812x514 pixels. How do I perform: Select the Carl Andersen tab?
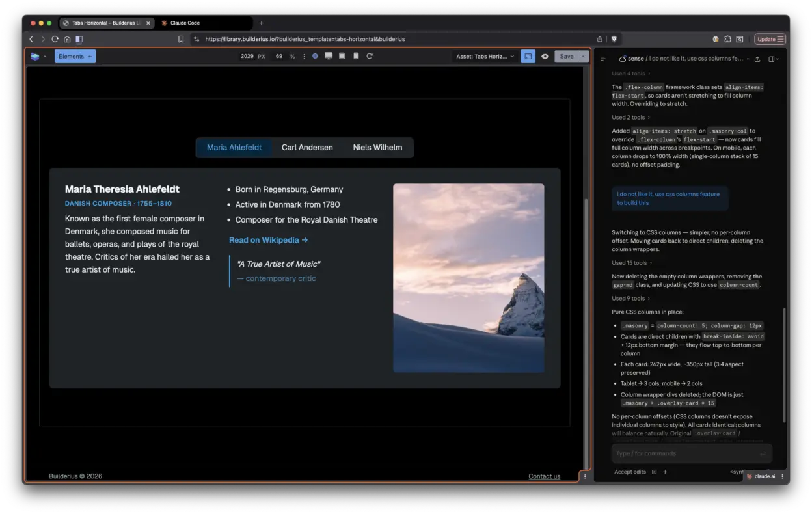tap(307, 147)
